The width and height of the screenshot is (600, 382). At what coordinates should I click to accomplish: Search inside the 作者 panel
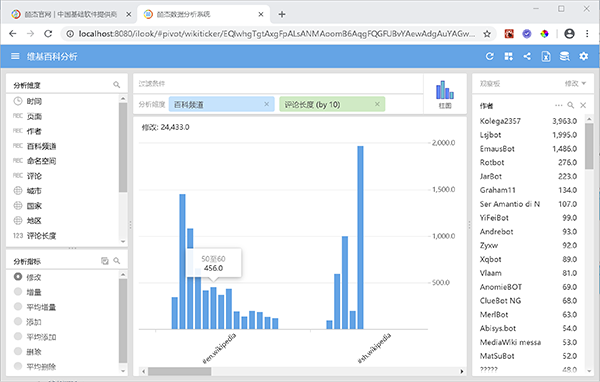(571, 105)
